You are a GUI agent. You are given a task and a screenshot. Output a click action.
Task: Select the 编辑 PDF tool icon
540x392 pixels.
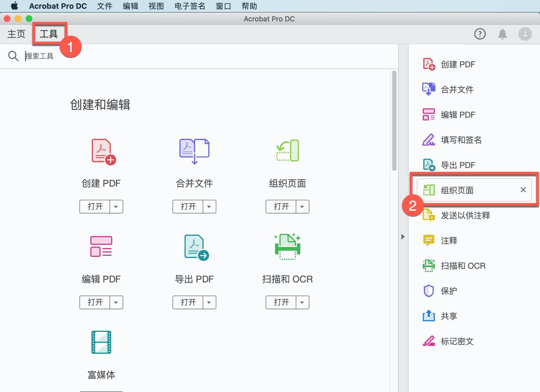click(x=101, y=247)
